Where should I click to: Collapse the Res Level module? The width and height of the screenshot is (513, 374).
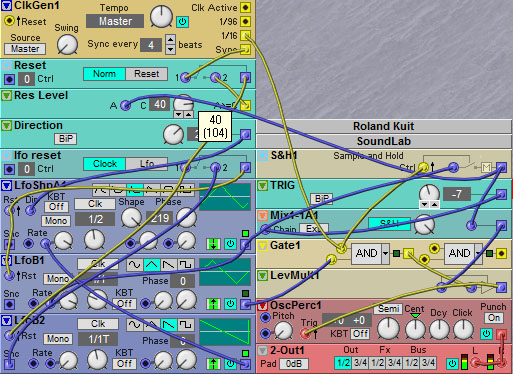[x=6, y=96]
